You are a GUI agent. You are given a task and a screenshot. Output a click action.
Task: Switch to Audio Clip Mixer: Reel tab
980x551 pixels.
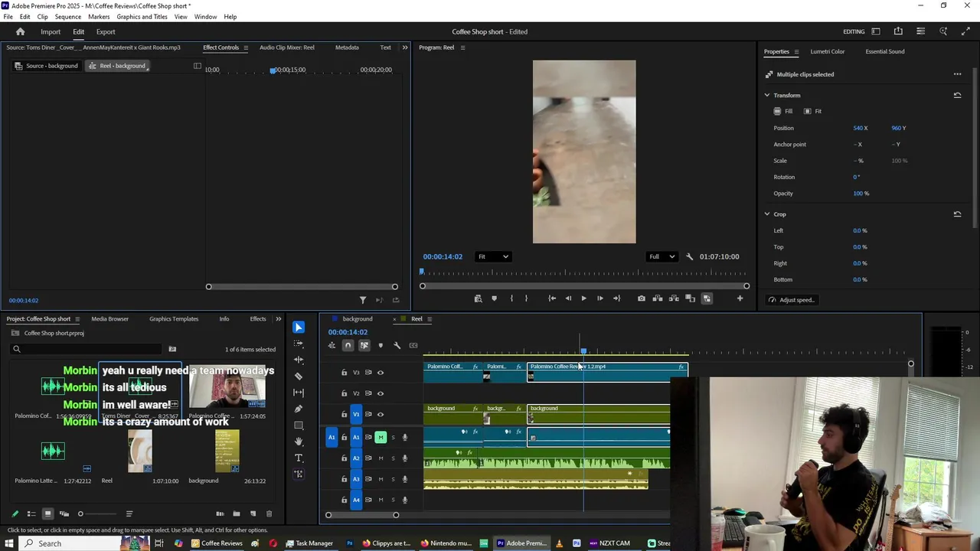coord(287,47)
